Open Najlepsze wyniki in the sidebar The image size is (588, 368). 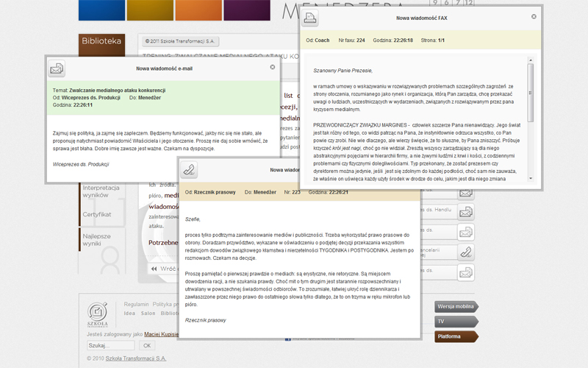pyautogui.click(x=96, y=240)
